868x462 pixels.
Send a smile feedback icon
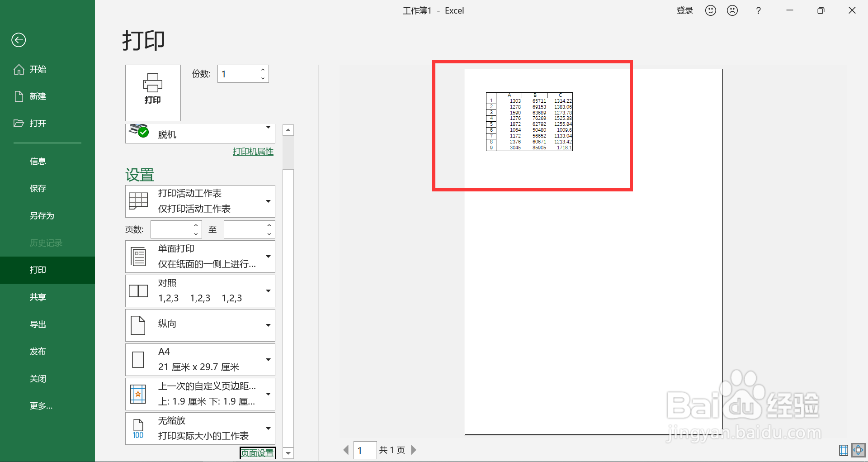click(711, 10)
